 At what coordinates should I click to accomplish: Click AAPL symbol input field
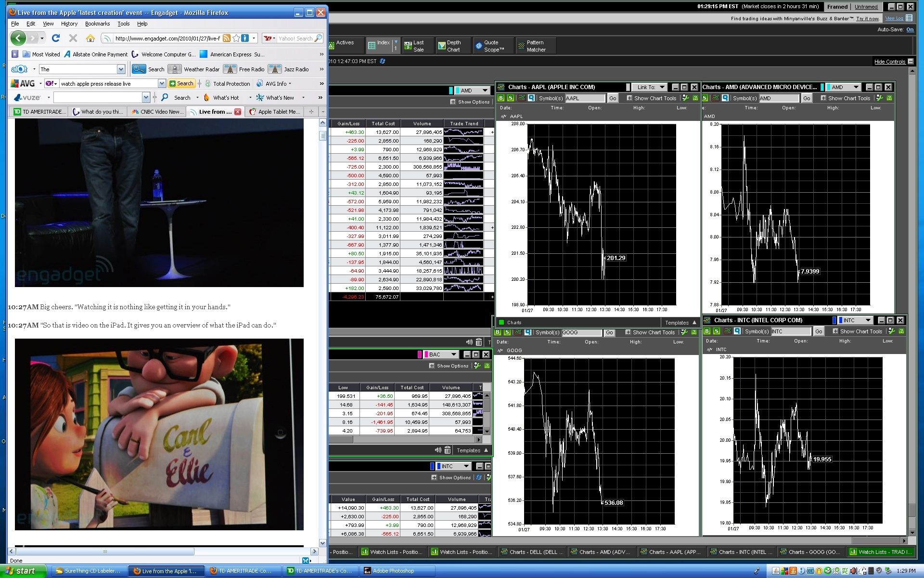pos(585,98)
